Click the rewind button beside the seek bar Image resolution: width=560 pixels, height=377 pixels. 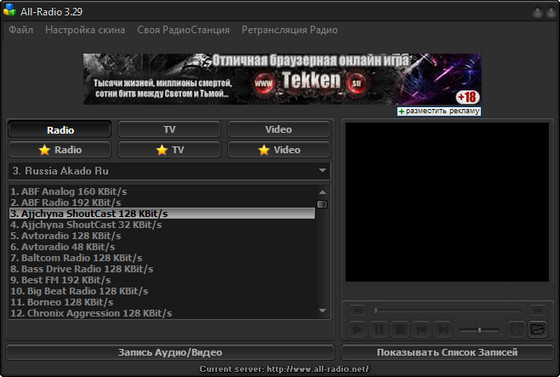pos(358,310)
